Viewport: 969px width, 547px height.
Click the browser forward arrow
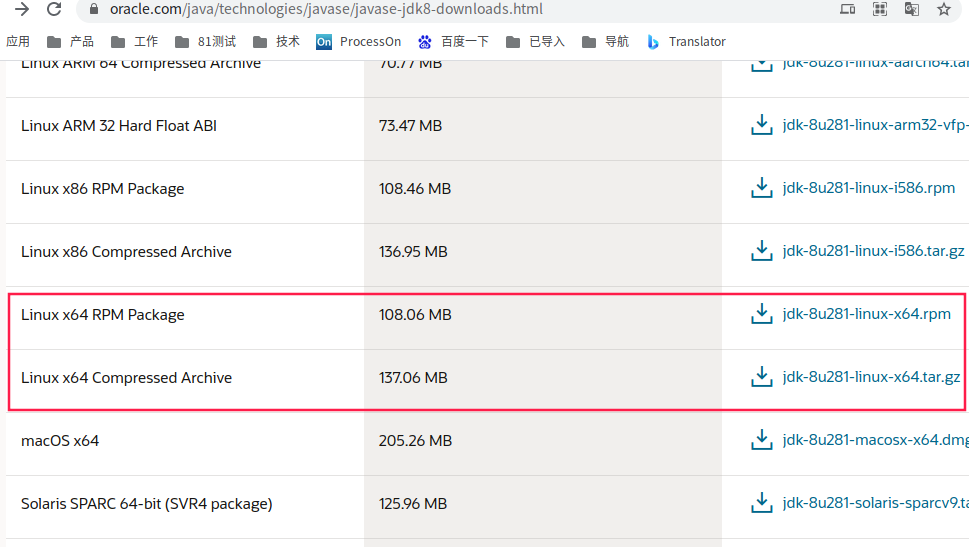(x=22, y=9)
